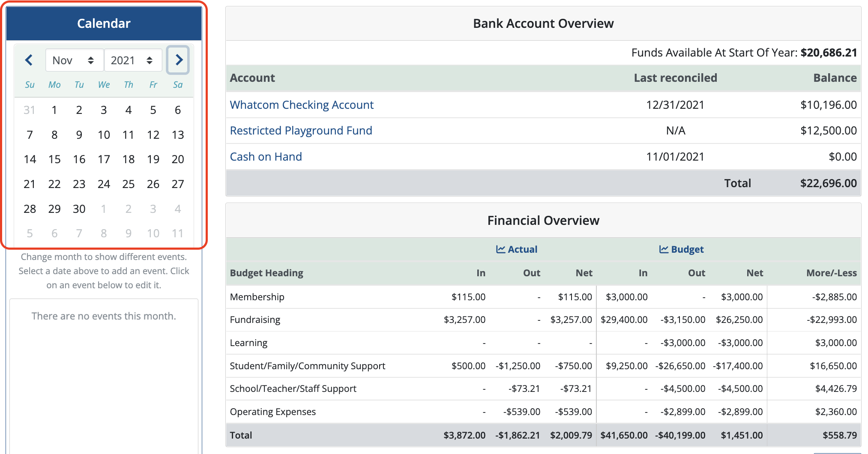868x454 pixels.
Task: Pick November 28 in calendar
Action: tap(30, 209)
